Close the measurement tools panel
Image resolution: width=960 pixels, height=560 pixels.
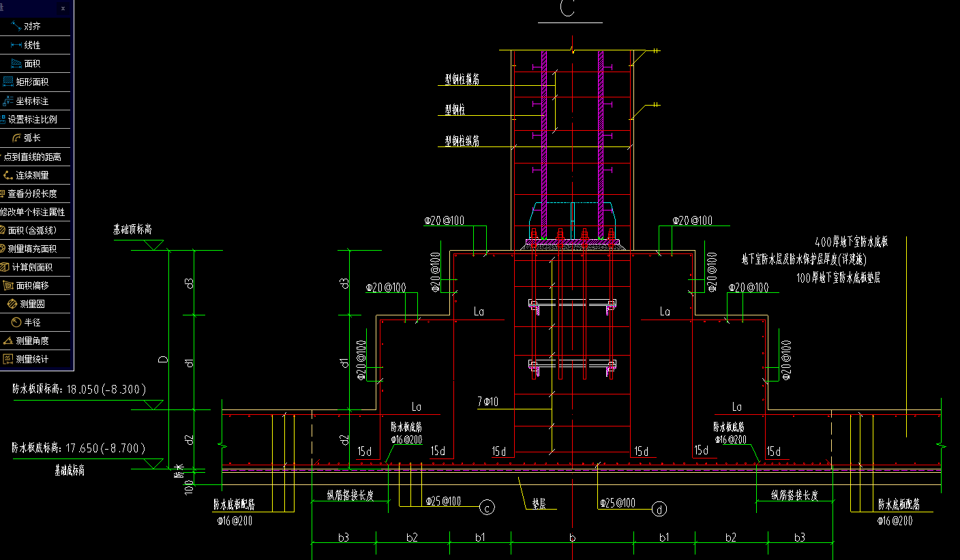coord(63,8)
